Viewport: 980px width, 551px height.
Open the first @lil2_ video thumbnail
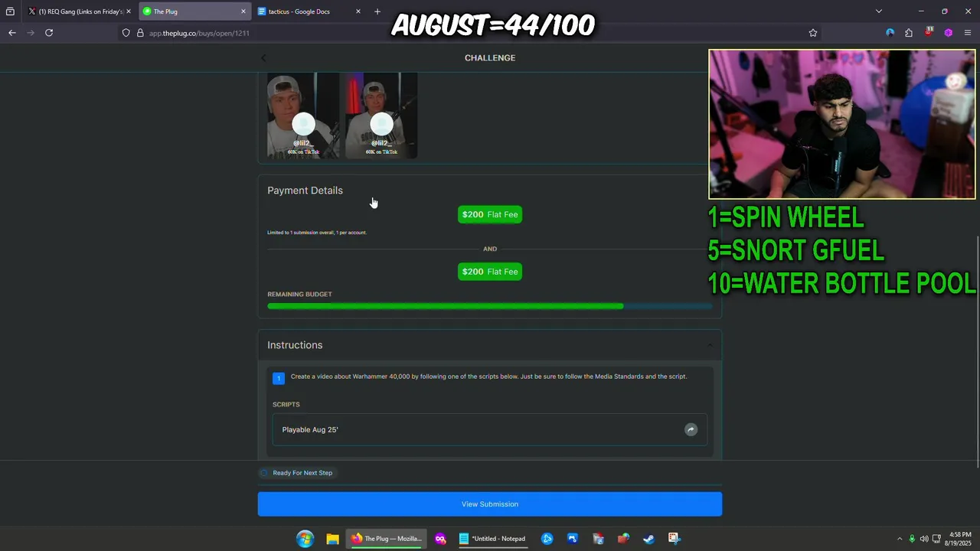303,116
